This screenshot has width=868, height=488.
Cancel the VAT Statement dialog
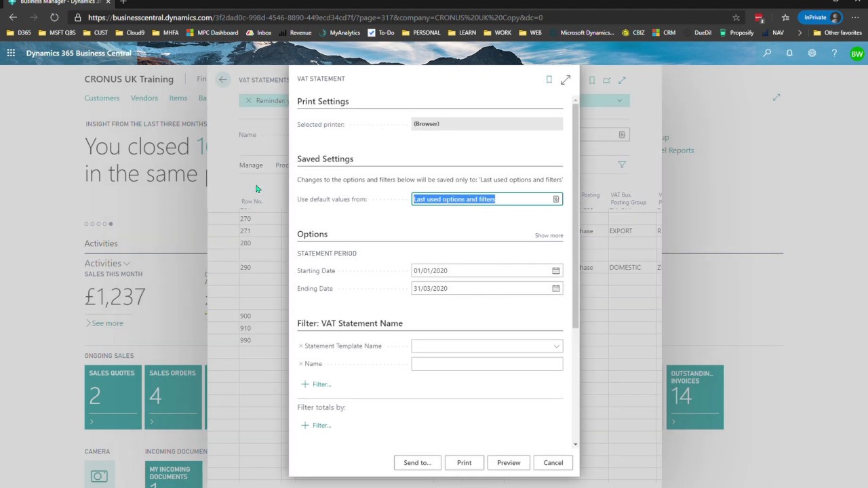coord(553,463)
